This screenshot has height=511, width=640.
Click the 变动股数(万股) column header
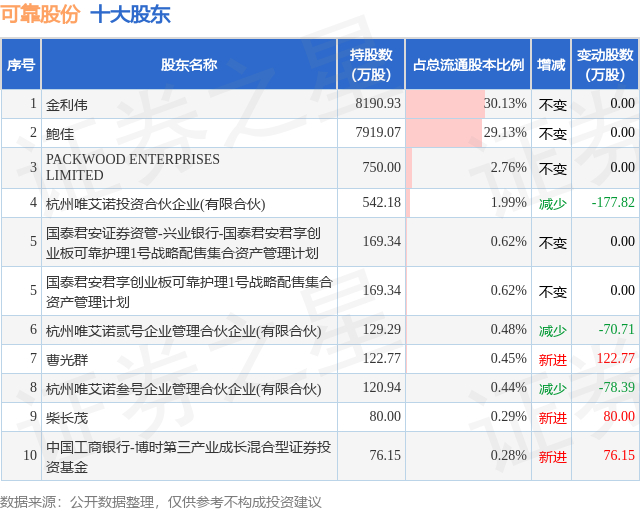click(605, 65)
